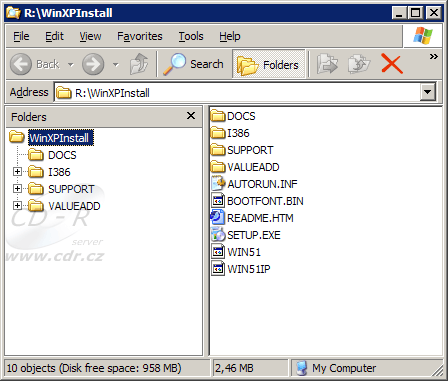Click the SETUP.EXE file name

click(254, 235)
